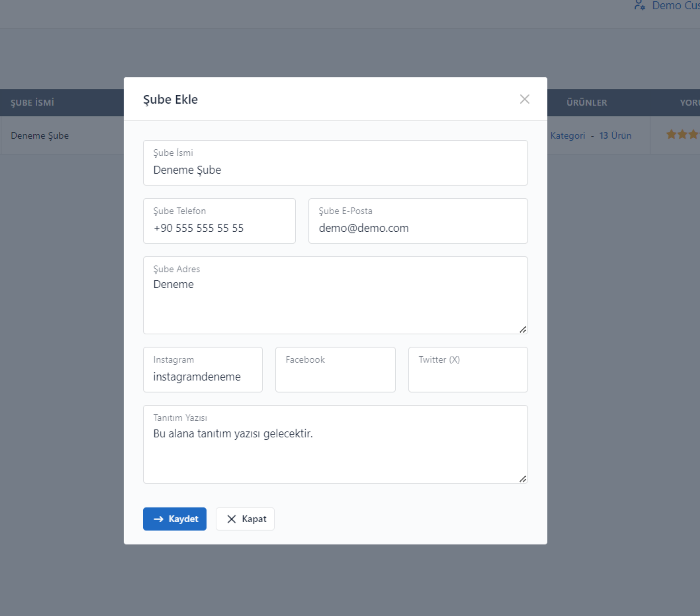Image resolution: width=700 pixels, height=616 pixels.
Task: Click the star rating in Deneme Şube row
Action: (682, 135)
